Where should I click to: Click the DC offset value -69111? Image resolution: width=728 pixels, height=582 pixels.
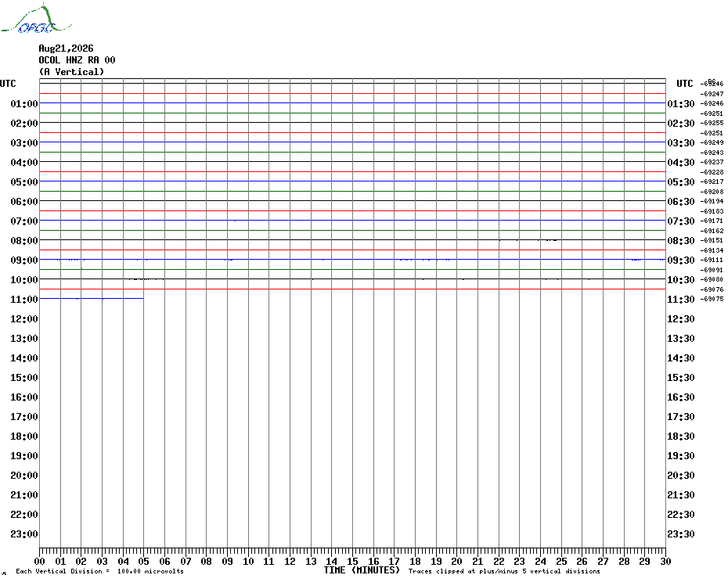[x=712, y=260]
